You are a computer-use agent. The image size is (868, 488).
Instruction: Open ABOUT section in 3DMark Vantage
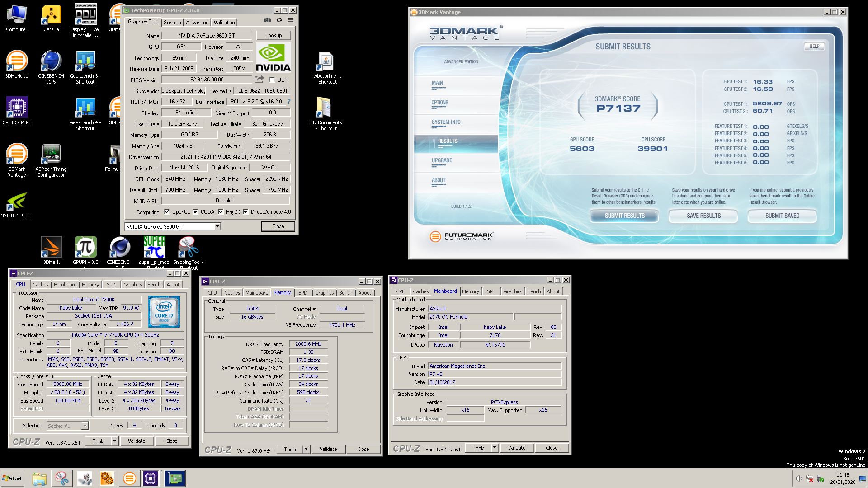click(439, 181)
